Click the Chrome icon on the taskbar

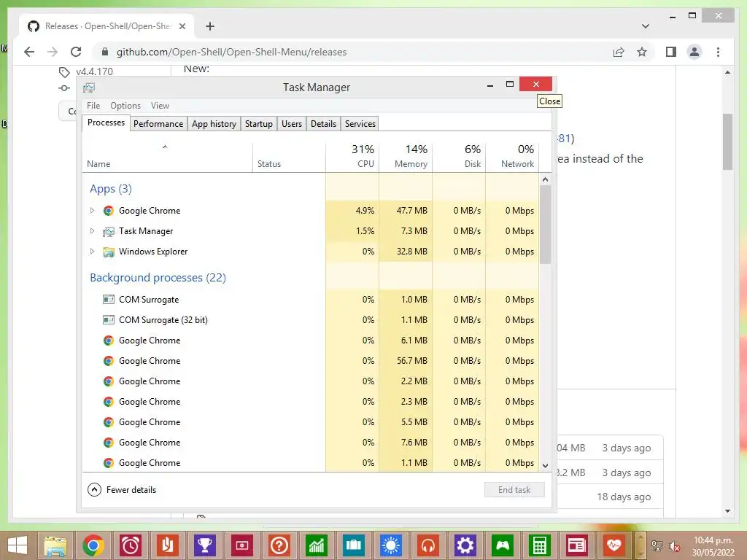(x=93, y=545)
